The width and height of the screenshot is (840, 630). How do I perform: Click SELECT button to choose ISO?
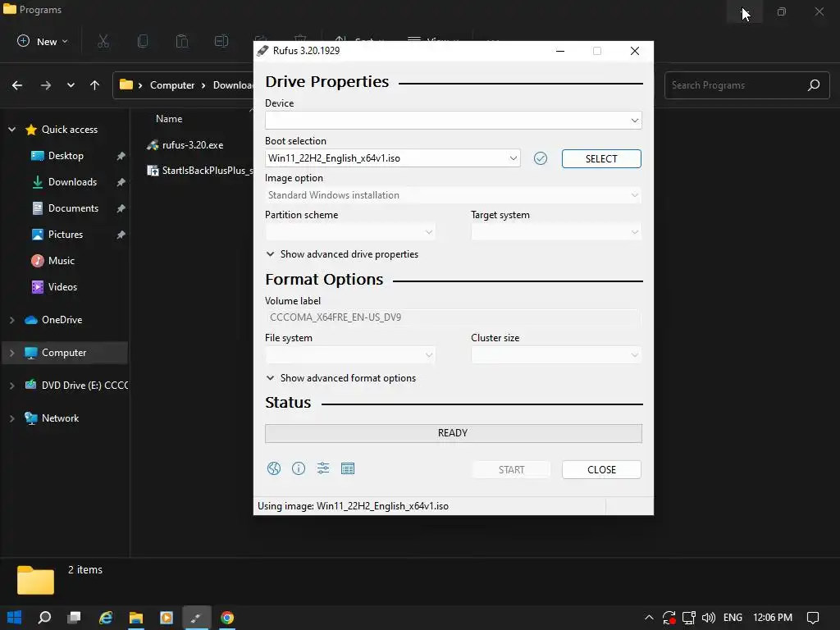(x=601, y=158)
